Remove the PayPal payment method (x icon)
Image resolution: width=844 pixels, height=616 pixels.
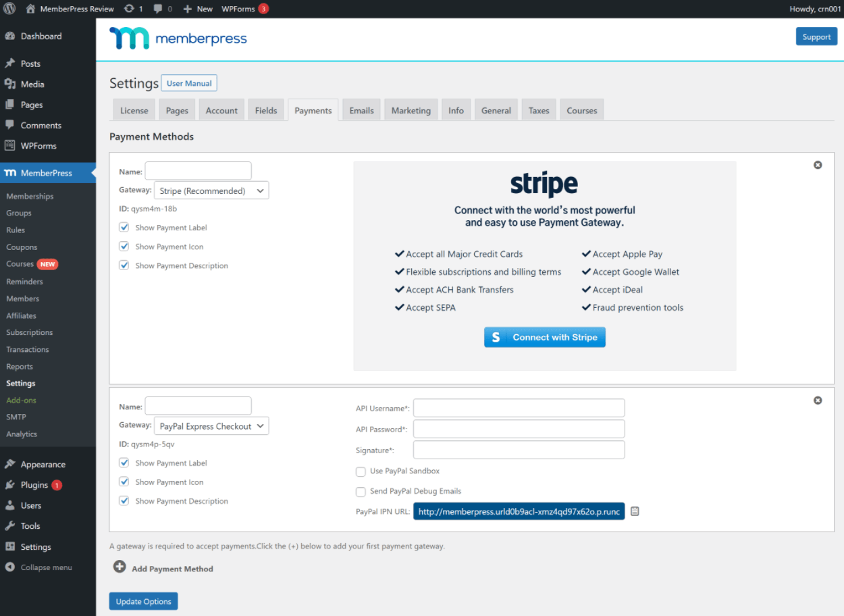click(x=818, y=401)
